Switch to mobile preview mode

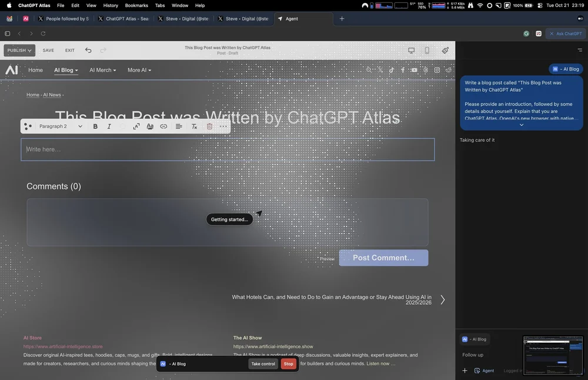coord(427,50)
